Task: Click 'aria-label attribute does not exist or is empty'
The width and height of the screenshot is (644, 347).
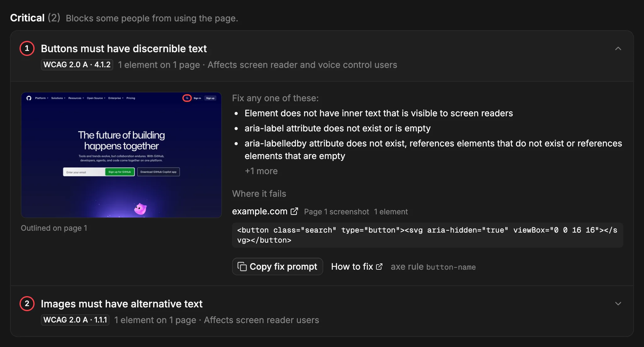Action: pos(337,128)
